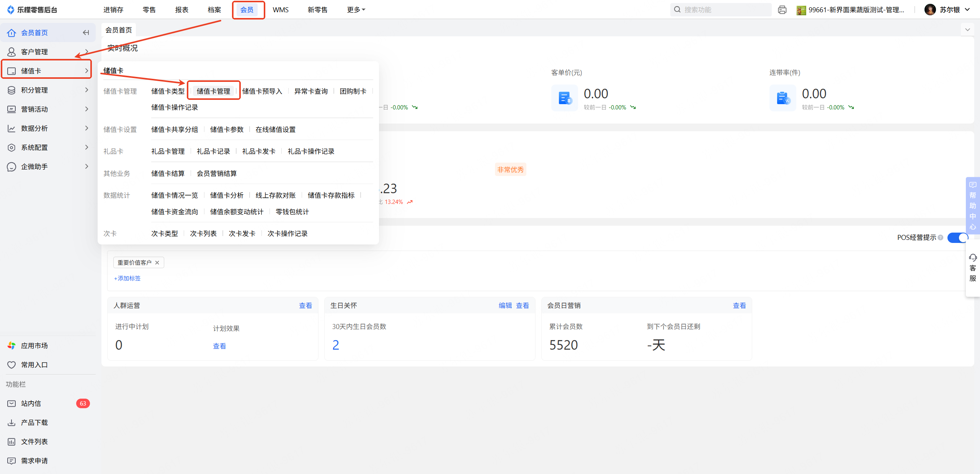This screenshot has width=980, height=474.
Task: Open 文件列表 file list
Action: [x=34, y=441]
